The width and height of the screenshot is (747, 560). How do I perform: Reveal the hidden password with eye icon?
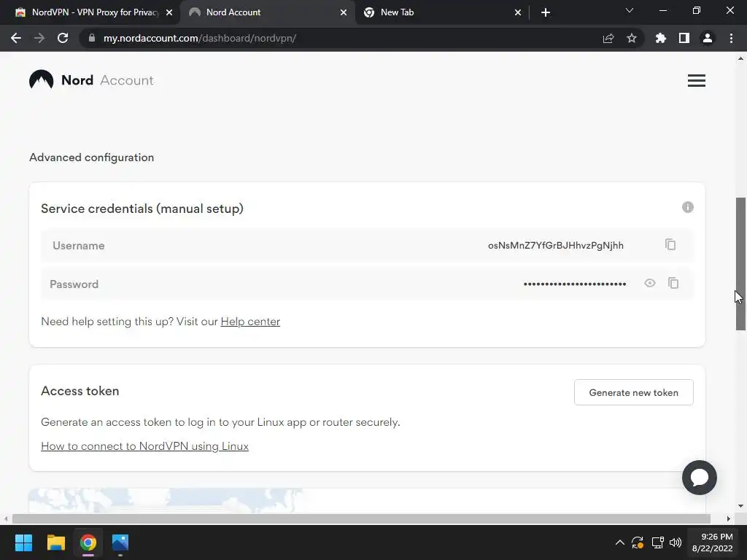pyautogui.click(x=650, y=284)
